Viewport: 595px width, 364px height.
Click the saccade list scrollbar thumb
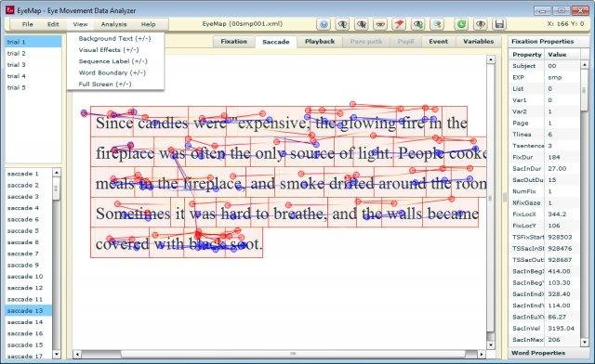pos(57,189)
